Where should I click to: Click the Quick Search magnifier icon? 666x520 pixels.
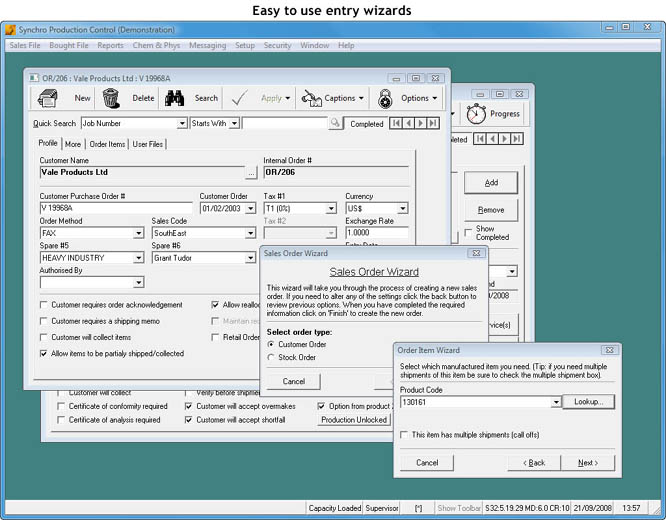click(335, 123)
